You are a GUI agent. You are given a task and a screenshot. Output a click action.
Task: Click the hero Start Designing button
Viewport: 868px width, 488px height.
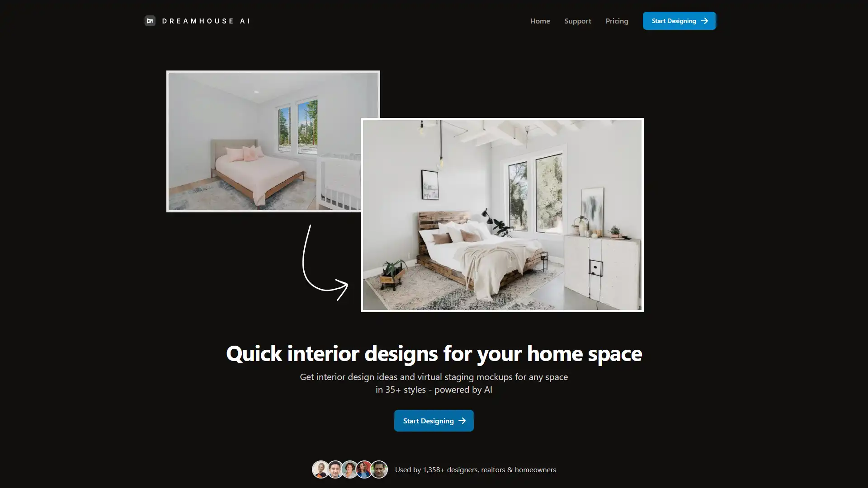point(434,421)
